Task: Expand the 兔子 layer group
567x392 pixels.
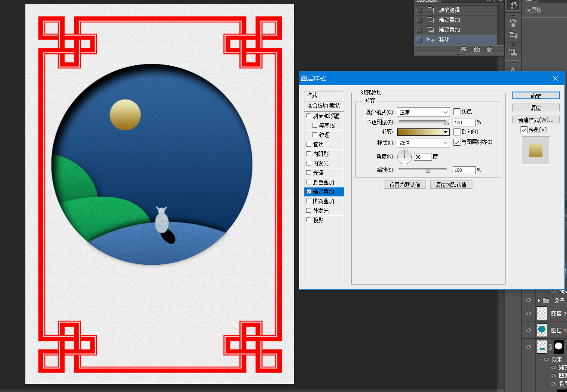Action: (539, 300)
